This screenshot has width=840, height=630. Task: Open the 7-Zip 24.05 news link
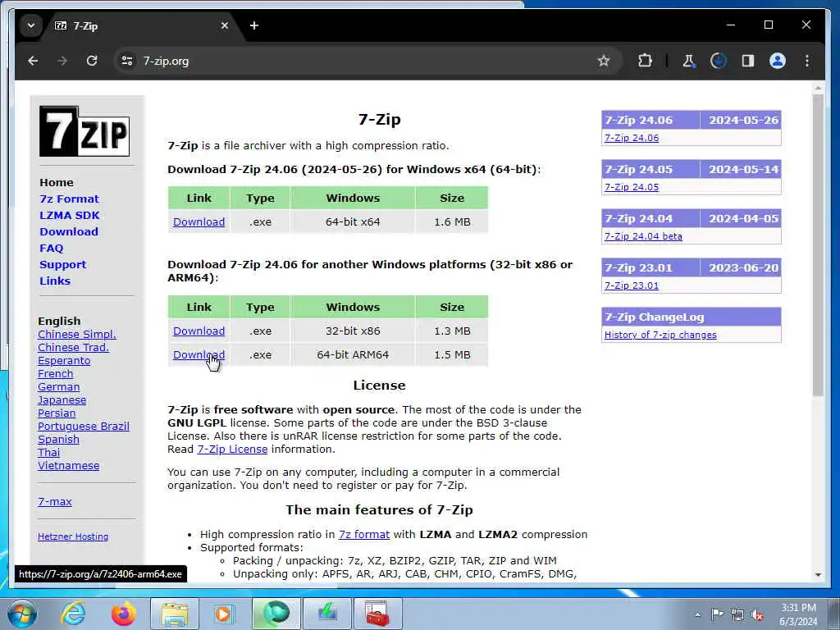[x=632, y=187]
